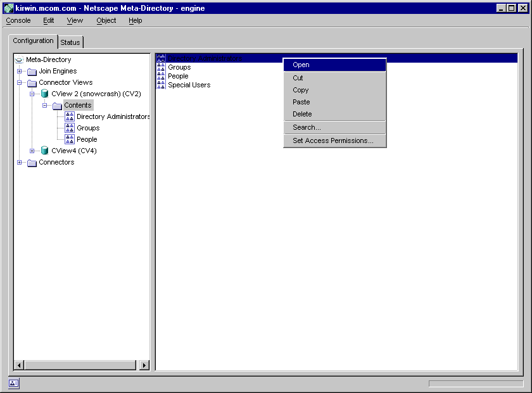Click the tree horizontal scrollbar track
This screenshot has height=393, width=532.
click(x=82, y=365)
